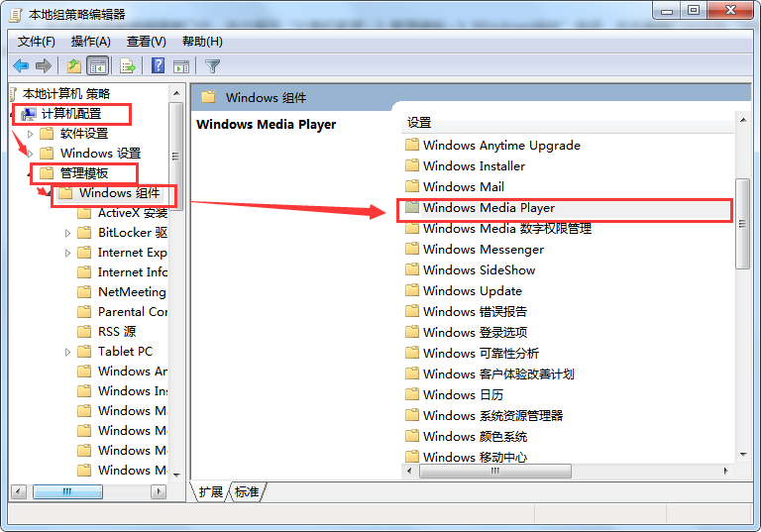Click the Up One Level folder icon
Screen dimensions: 761x532
[x=73, y=66]
